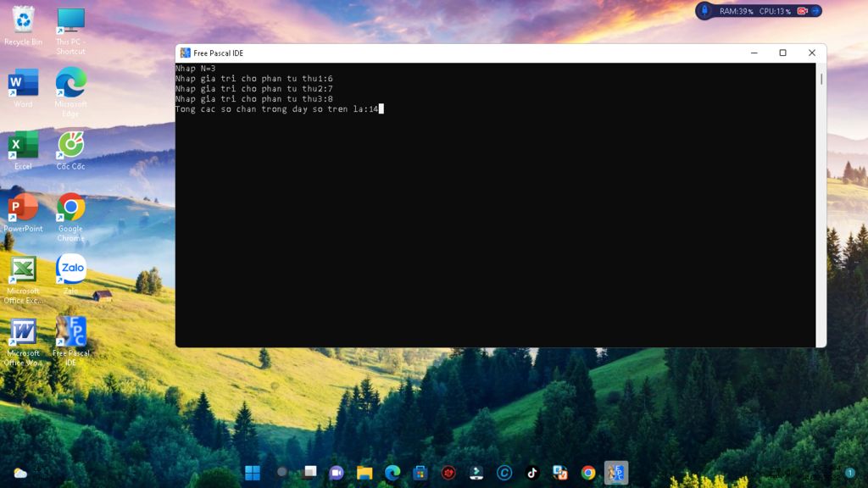
Task: Click the line 'phan tu thu3:8'
Action: 254,98
